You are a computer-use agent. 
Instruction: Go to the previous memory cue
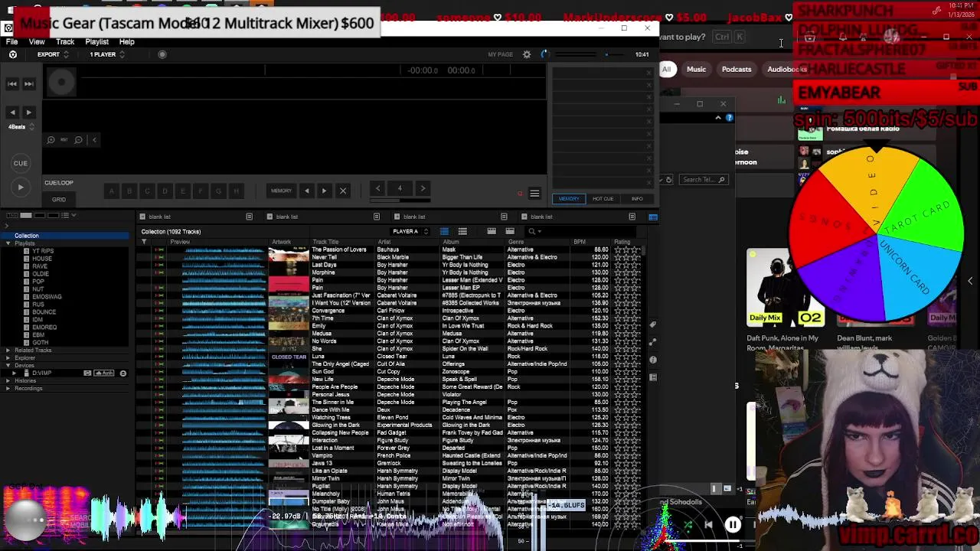(307, 191)
